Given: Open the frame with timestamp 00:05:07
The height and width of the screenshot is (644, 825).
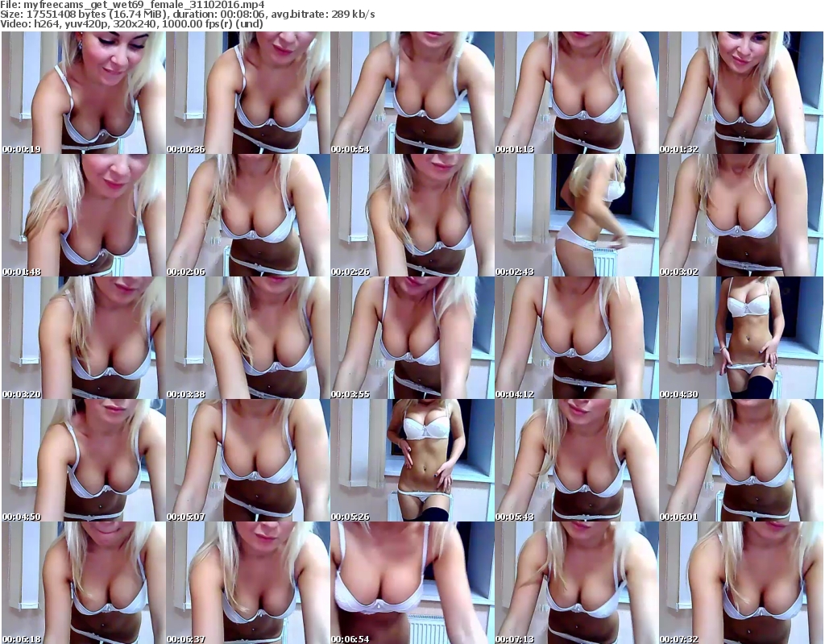Looking at the screenshot, I should [x=248, y=460].
